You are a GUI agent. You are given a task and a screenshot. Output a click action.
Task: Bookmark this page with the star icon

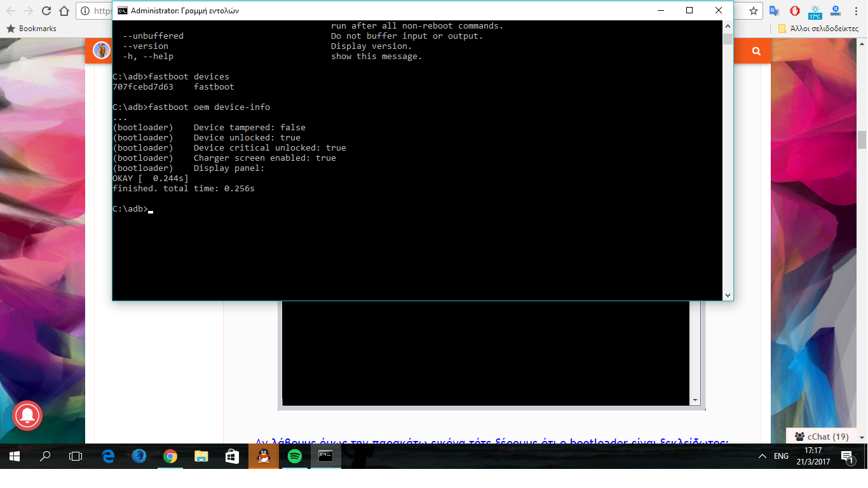[x=754, y=11]
